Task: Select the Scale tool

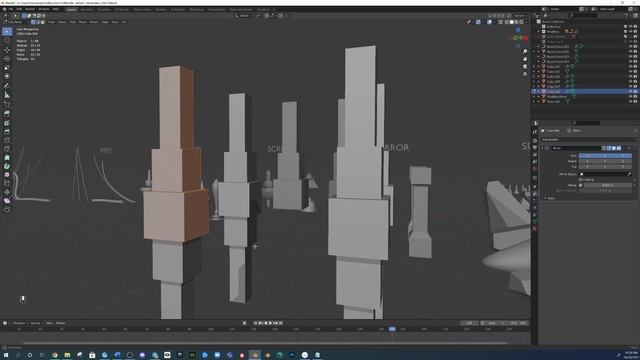Action: point(7,67)
